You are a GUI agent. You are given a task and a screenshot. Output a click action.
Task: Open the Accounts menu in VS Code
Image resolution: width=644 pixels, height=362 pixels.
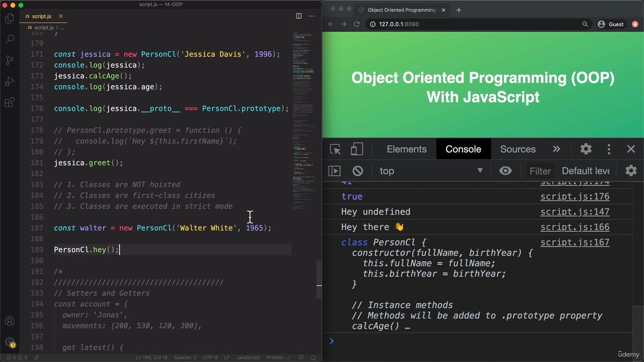9,321
